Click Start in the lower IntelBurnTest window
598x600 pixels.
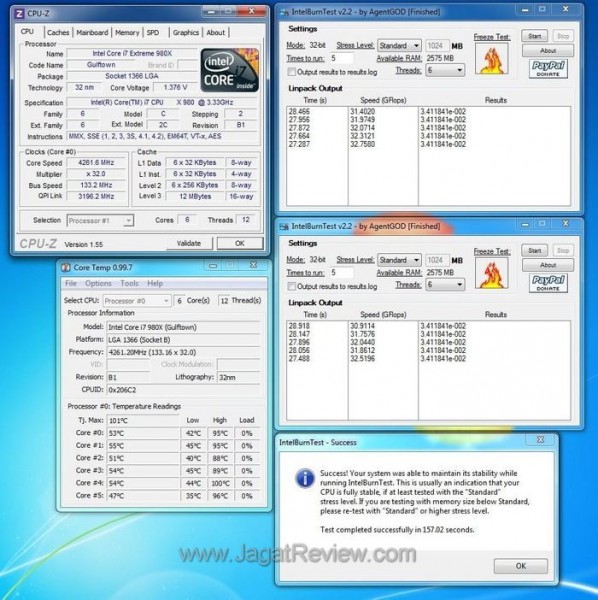tap(534, 251)
